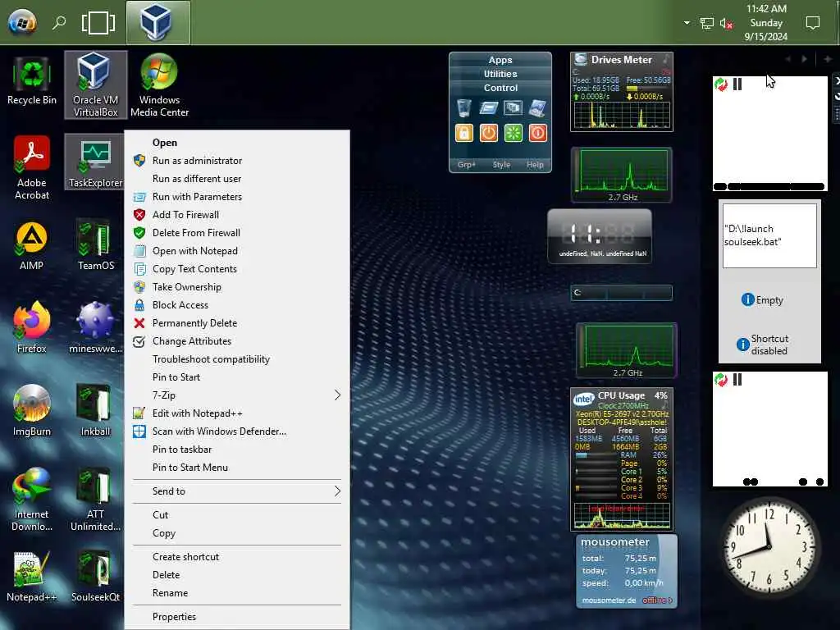Switch to the Utilities tab in launcher gadget
The height and width of the screenshot is (630, 840).
point(500,74)
